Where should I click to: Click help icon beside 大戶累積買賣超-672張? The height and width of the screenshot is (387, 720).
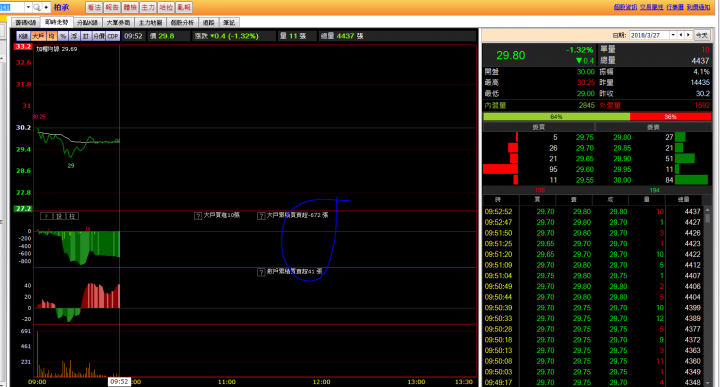(261, 215)
